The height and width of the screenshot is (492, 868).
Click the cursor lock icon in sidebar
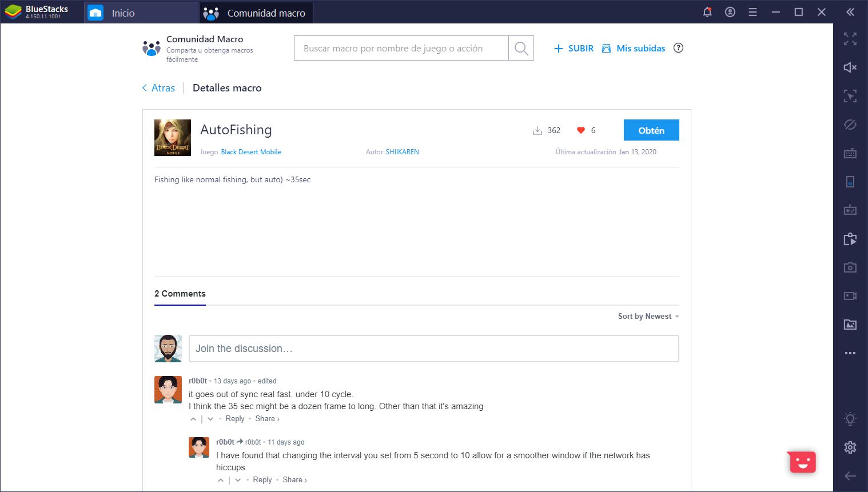[x=850, y=96]
